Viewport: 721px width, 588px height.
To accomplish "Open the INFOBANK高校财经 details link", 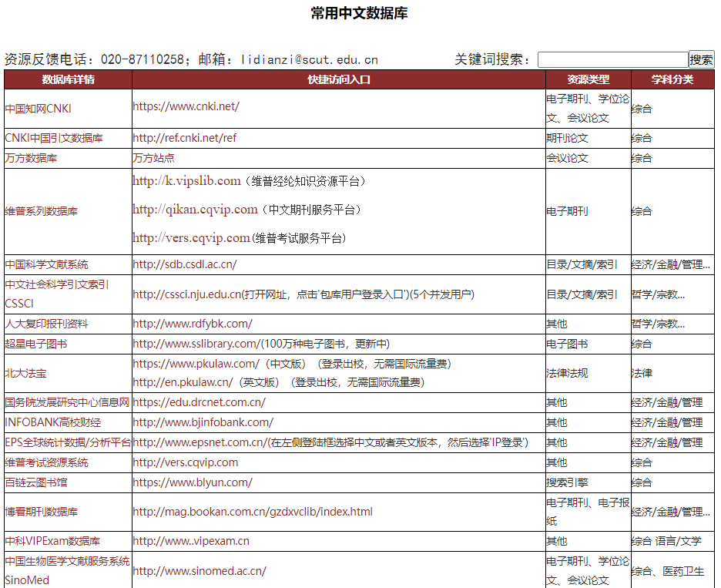I will point(53,423).
